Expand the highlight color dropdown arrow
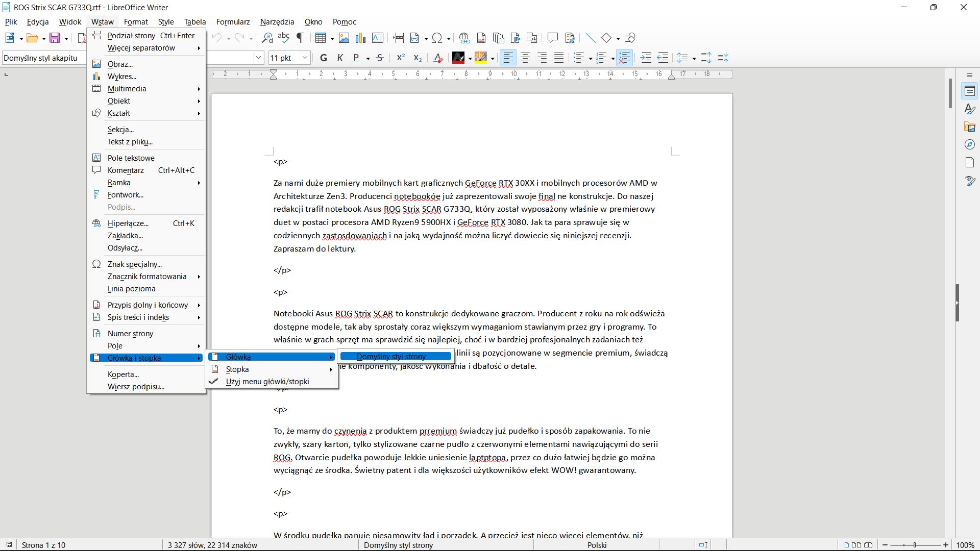The image size is (980, 551). (492, 58)
